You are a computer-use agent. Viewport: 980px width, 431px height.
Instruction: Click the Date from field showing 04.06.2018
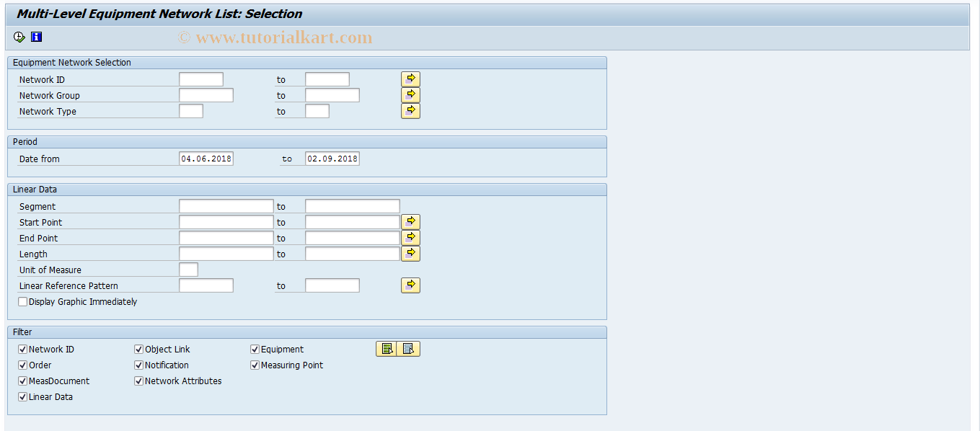coord(206,158)
